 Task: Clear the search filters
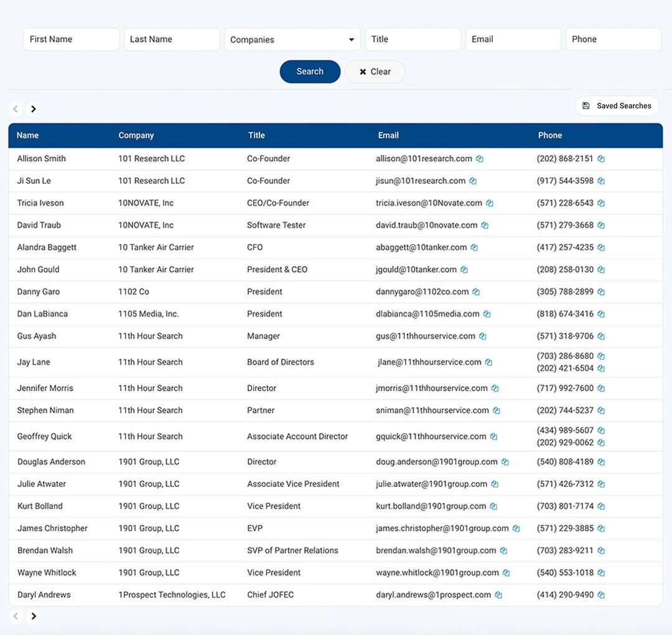[x=375, y=72]
